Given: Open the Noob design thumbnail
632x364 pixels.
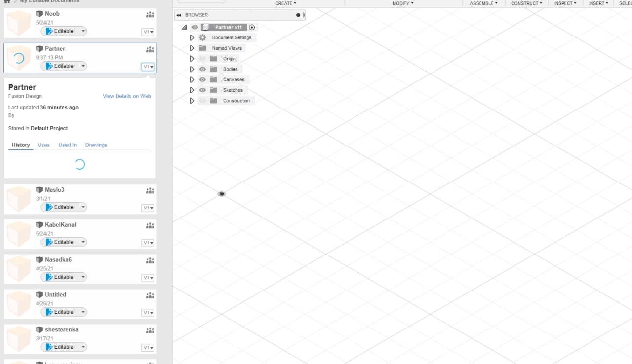Looking at the screenshot, I should (19, 23).
